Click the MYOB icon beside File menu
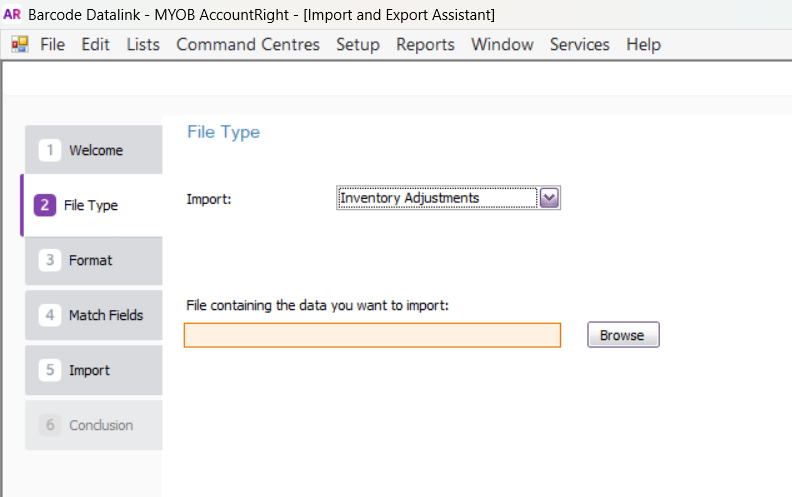This screenshot has width=792, height=497. pyautogui.click(x=20, y=44)
